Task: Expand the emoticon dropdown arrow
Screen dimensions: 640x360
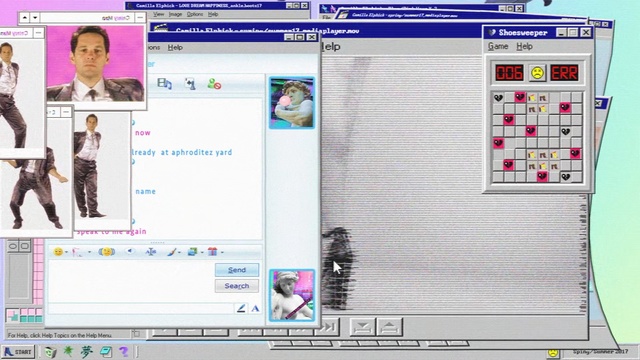Action: pyautogui.click(x=67, y=252)
